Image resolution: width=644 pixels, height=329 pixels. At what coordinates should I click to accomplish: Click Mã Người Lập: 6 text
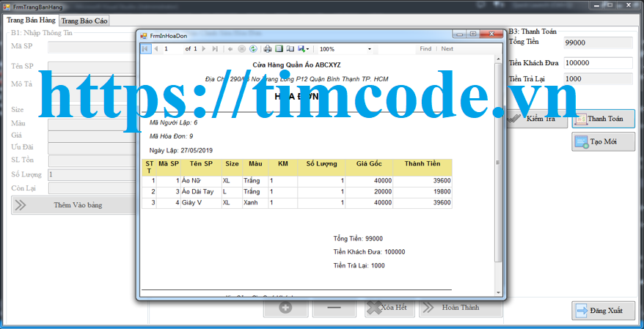click(174, 122)
